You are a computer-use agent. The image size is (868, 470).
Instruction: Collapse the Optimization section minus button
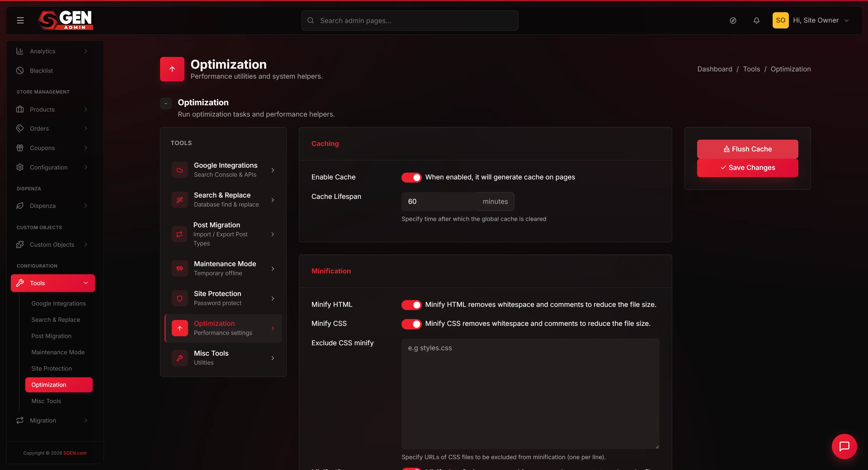tap(166, 103)
